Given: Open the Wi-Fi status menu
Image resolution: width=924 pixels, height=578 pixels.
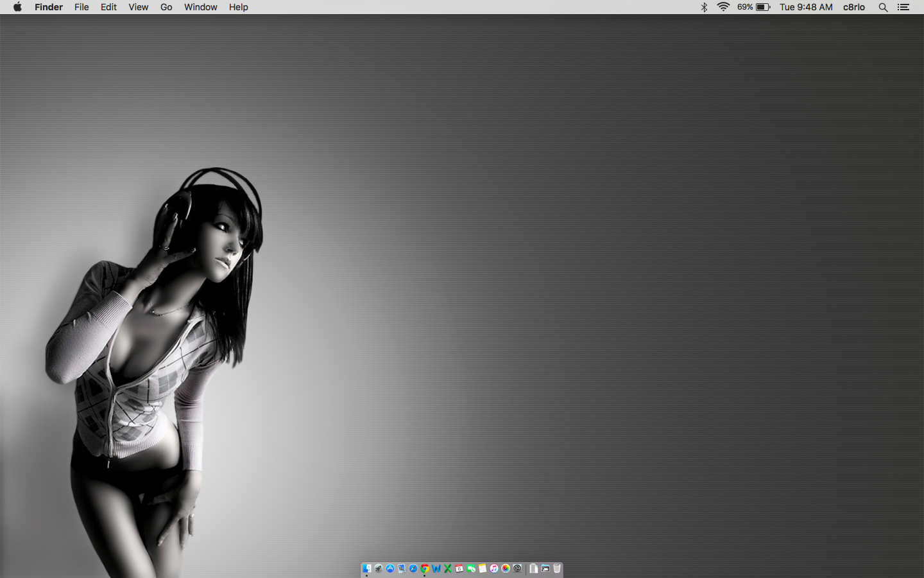Looking at the screenshot, I should [723, 7].
